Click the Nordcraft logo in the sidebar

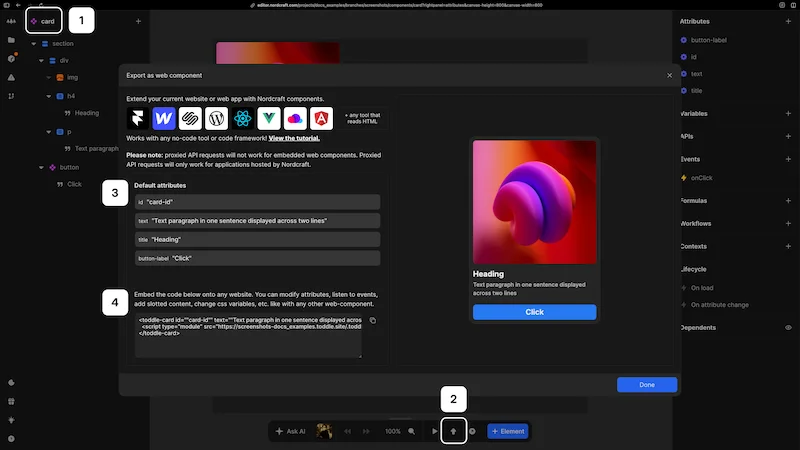pyautogui.click(x=11, y=21)
